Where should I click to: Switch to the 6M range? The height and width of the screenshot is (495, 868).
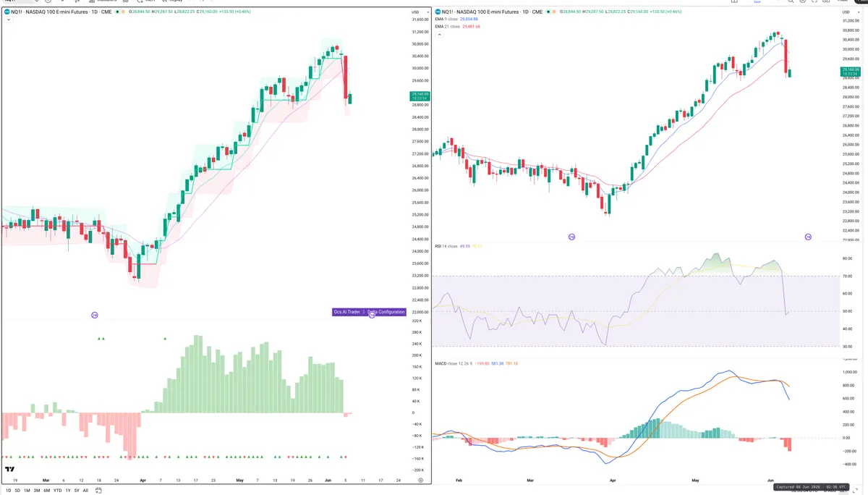pos(46,490)
